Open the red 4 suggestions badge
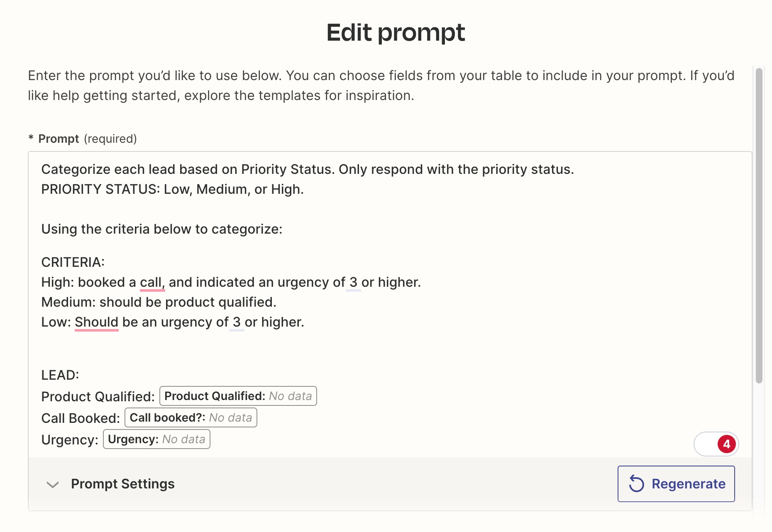Viewport: 772px width, 532px height. click(x=726, y=444)
